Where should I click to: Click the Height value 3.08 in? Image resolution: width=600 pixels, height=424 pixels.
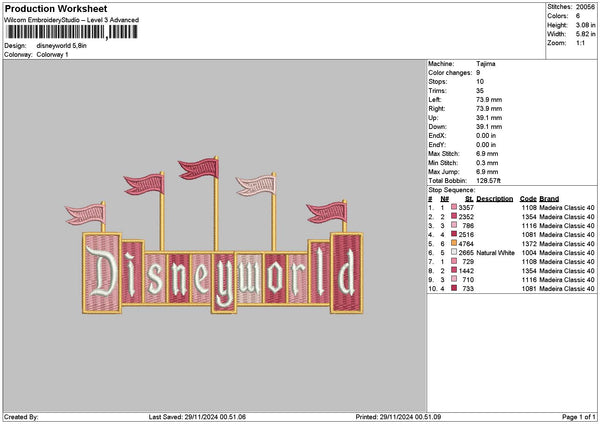[x=585, y=25]
